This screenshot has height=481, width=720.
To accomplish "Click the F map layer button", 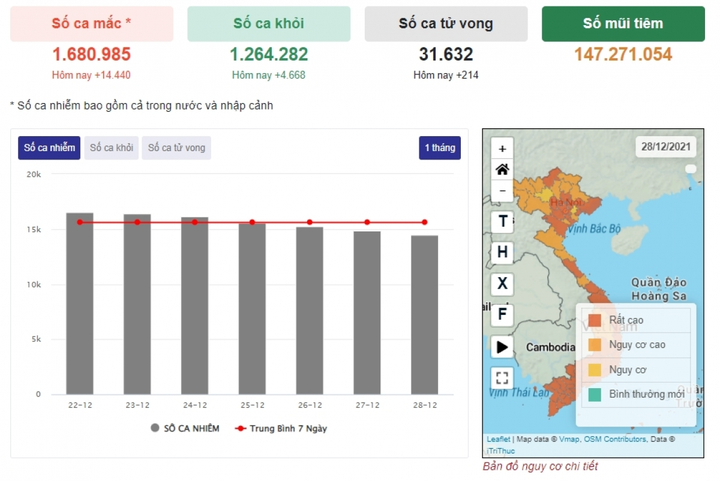I will (x=502, y=314).
